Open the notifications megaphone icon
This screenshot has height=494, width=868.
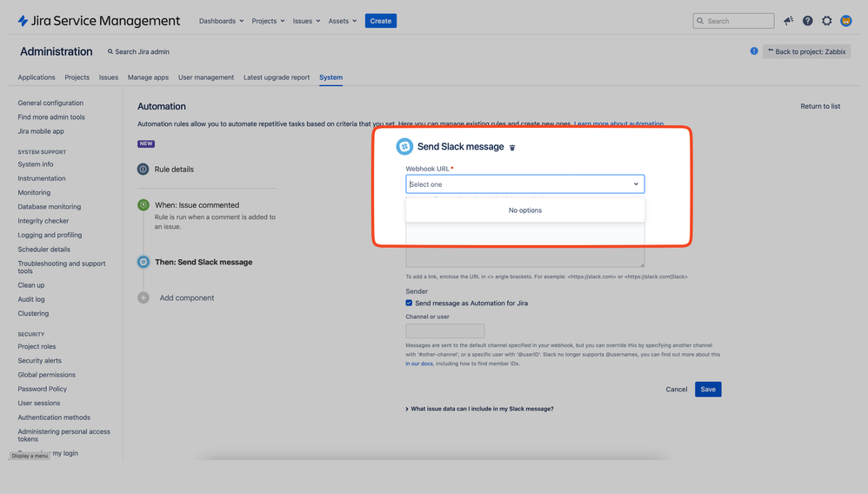[x=788, y=21]
